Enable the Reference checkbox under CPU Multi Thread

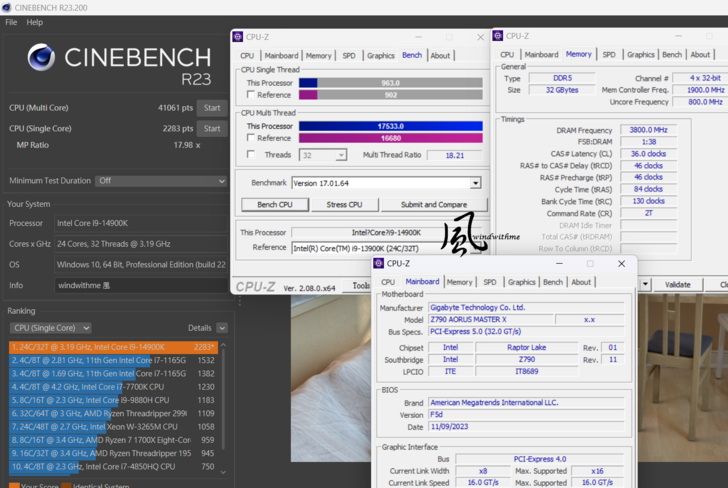click(252, 138)
